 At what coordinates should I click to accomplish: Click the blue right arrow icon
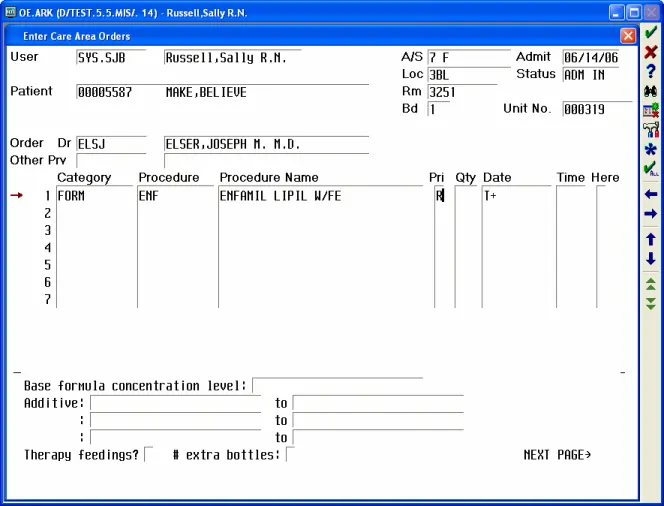pyautogui.click(x=651, y=214)
